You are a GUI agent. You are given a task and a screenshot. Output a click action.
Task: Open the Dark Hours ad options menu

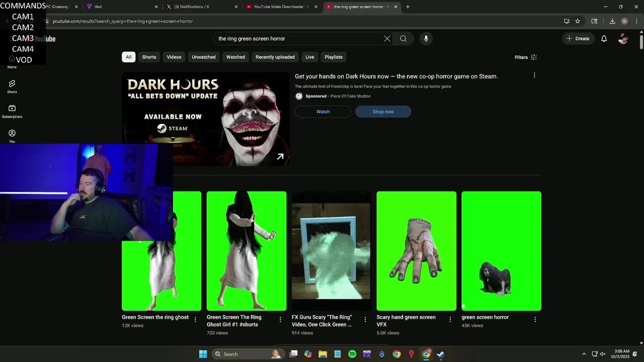pyautogui.click(x=534, y=75)
